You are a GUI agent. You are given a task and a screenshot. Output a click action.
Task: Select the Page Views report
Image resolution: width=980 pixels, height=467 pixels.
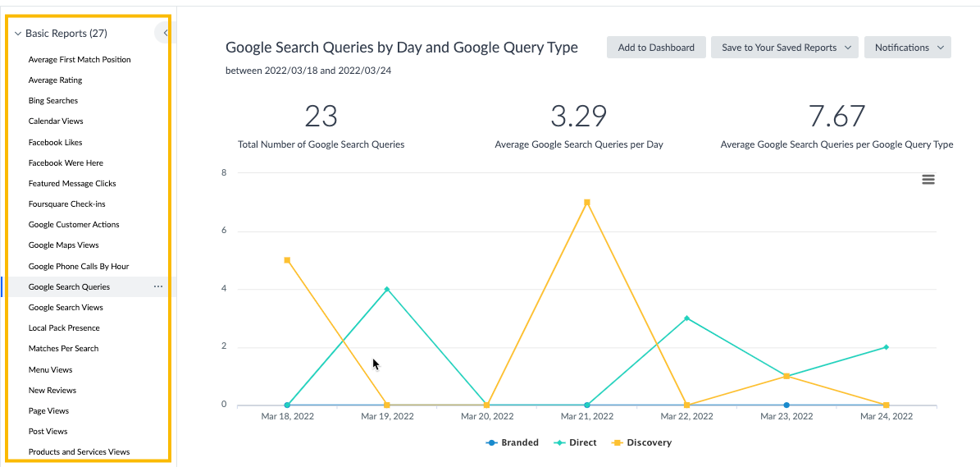(48, 411)
